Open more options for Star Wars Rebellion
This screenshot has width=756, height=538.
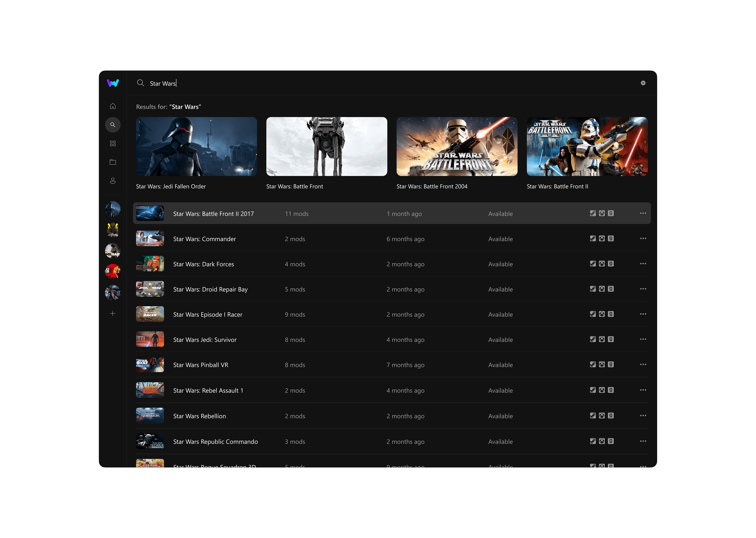pos(643,415)
